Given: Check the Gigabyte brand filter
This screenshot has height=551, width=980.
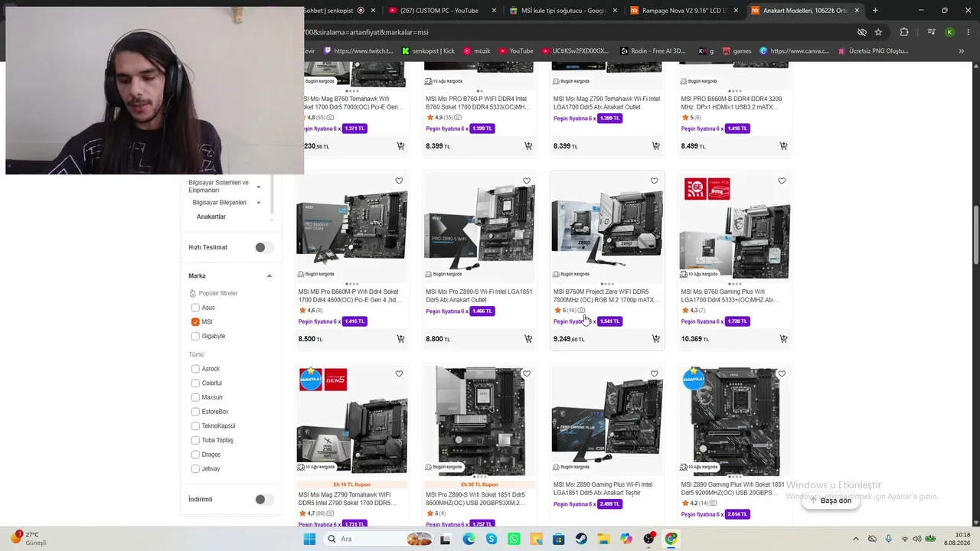Looking at the screenshot, I should pyautogui.click(x=195, y=336).
